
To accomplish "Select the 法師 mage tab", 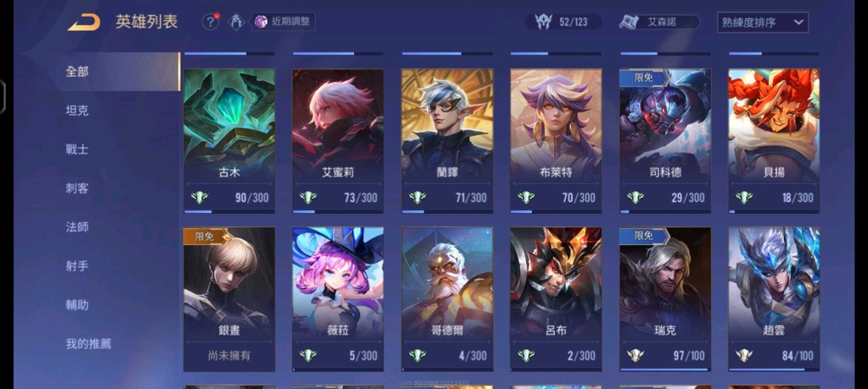I will coord(77,227).
